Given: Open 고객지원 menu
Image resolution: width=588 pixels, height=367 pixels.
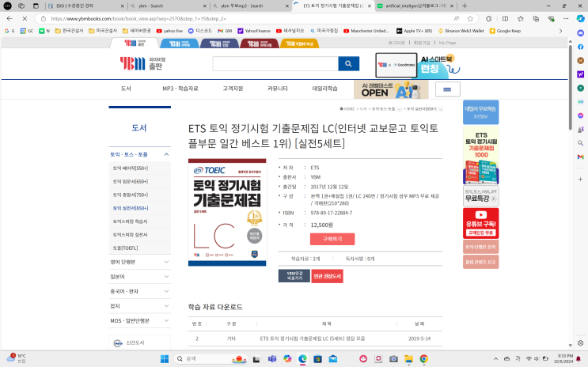Looking at the screenshot, I should point(233,89).
